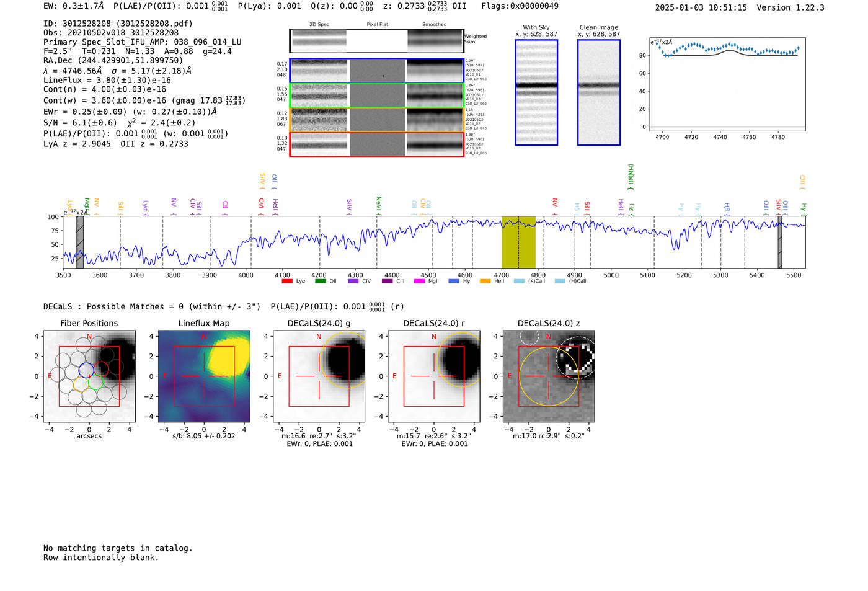The height and width of the screenshot is (591, 868).
Task: Click the EW: 0.3±1.7Å header value
Action: tap(74, 6)
